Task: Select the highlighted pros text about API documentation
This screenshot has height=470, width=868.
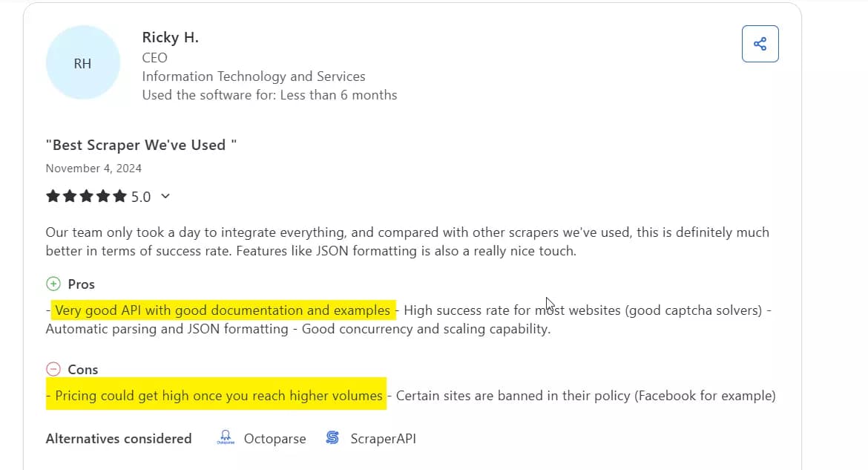Action: [221, 310]
